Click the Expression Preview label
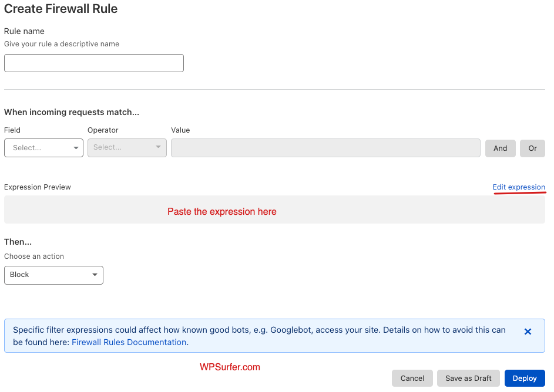 [38, 187]
